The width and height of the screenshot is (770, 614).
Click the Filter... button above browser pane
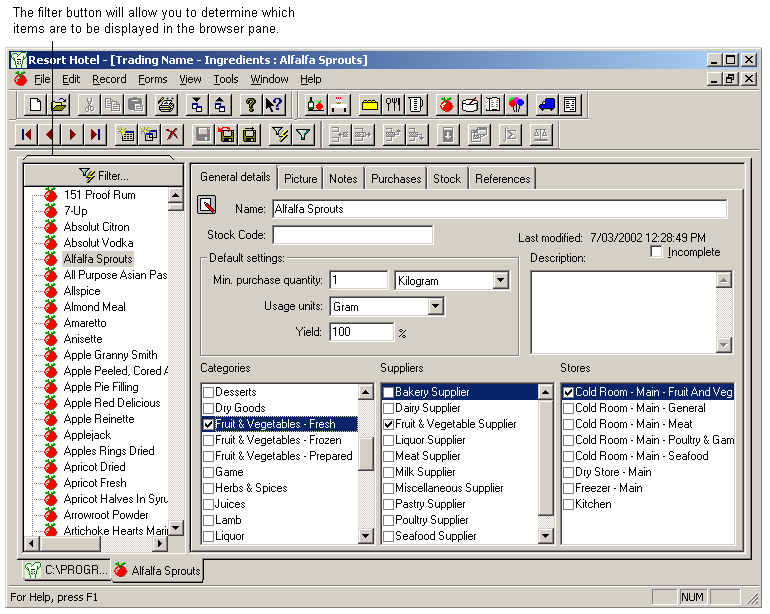(104, 175)
